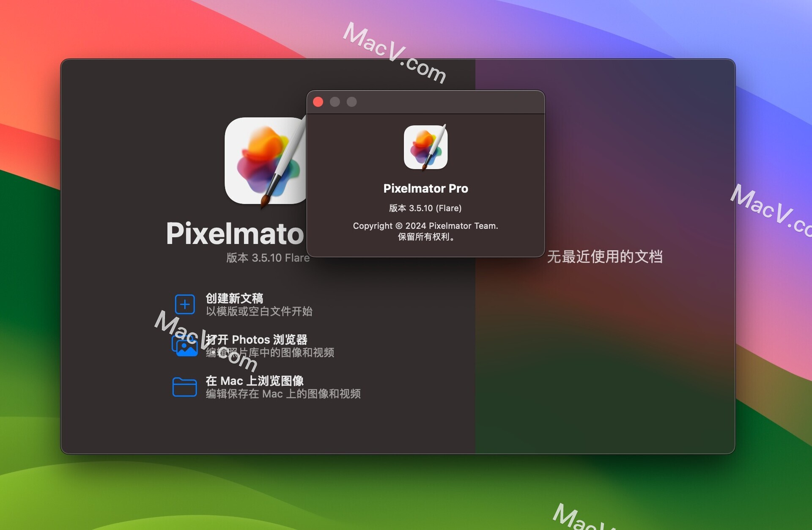The height and width of the screenshot is (530, 812).
Task: Click the disabled zoom button in About dialog
Action: pyautogui.click(x=352, y=102)
